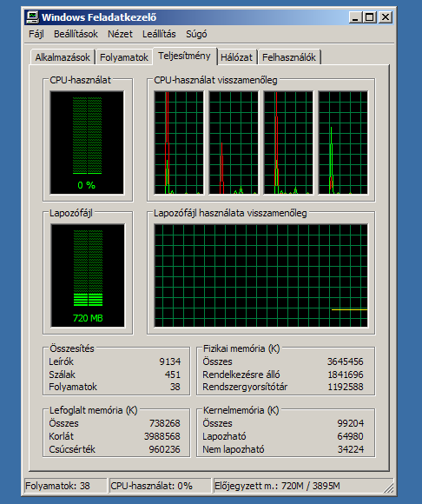Image resolution: width=422 pixels, height=504 pixels.
Task: Click the fourth CPU core history graph
Action: coord(343,143)
